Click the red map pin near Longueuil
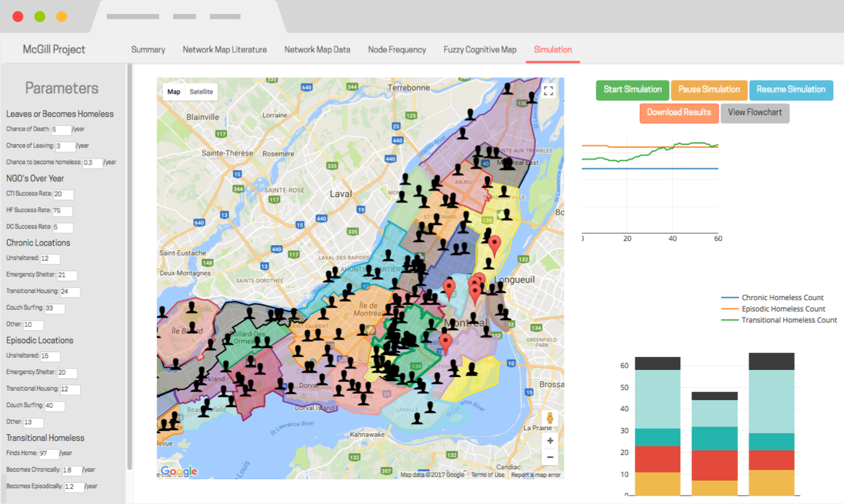Viewport: 844px width, 504px height. click(495, 246)
